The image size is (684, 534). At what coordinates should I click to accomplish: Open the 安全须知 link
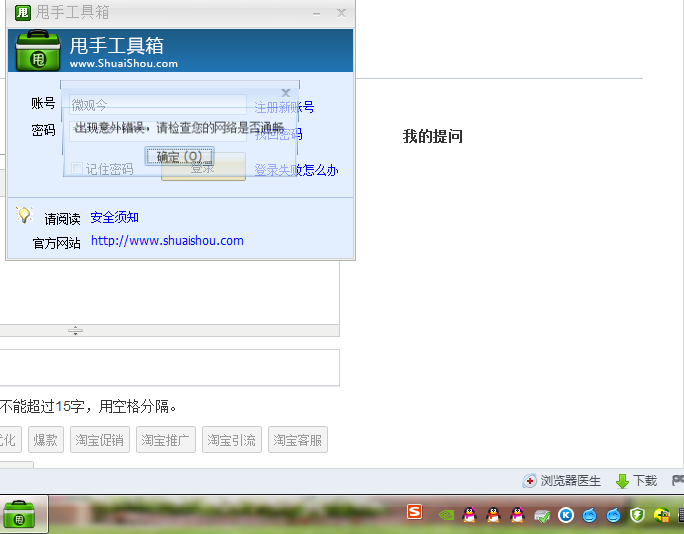114,217
